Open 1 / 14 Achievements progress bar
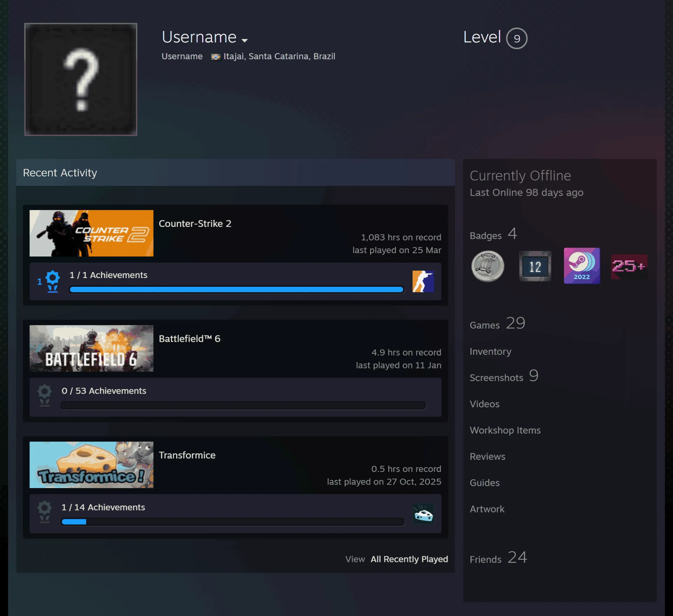 [x=233, y=522]
